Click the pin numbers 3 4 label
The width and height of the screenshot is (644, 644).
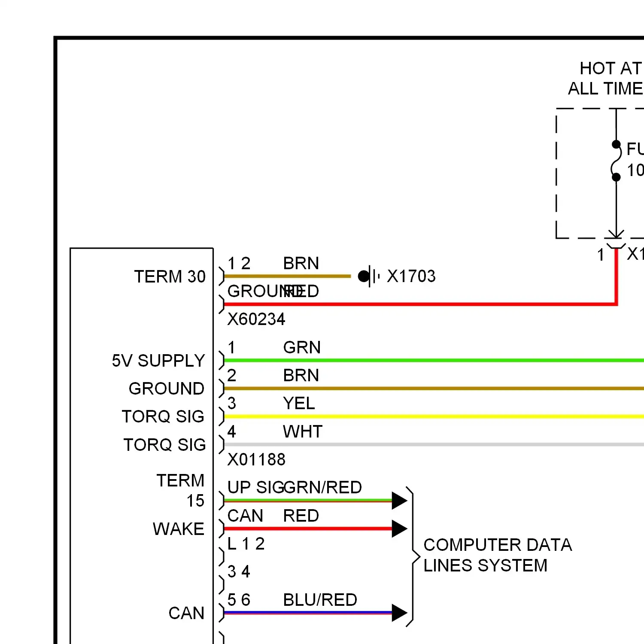pyautogui.click(x=239, y=571)
